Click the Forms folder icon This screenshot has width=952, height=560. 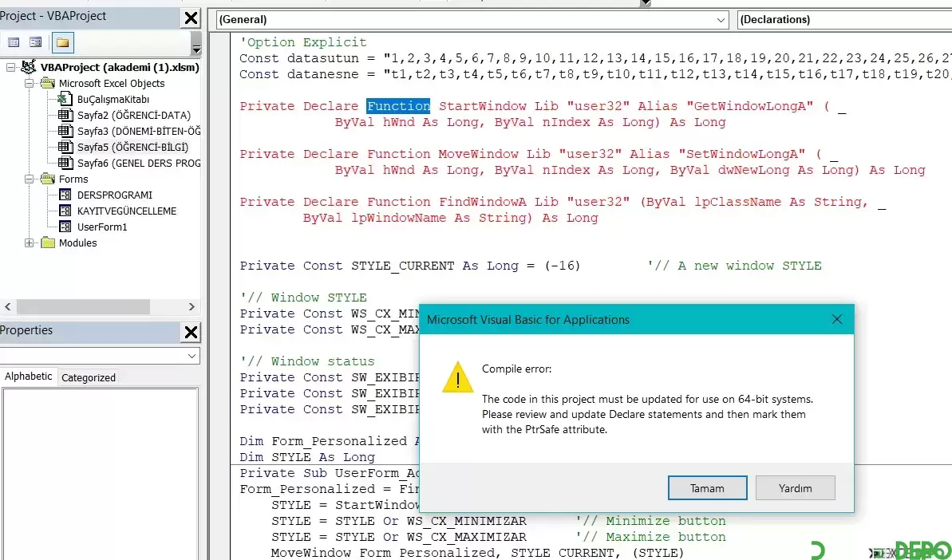point(47,179)
